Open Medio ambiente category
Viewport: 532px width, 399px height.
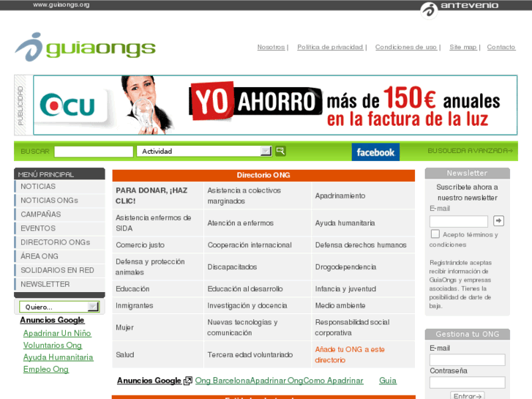point(340,305)
